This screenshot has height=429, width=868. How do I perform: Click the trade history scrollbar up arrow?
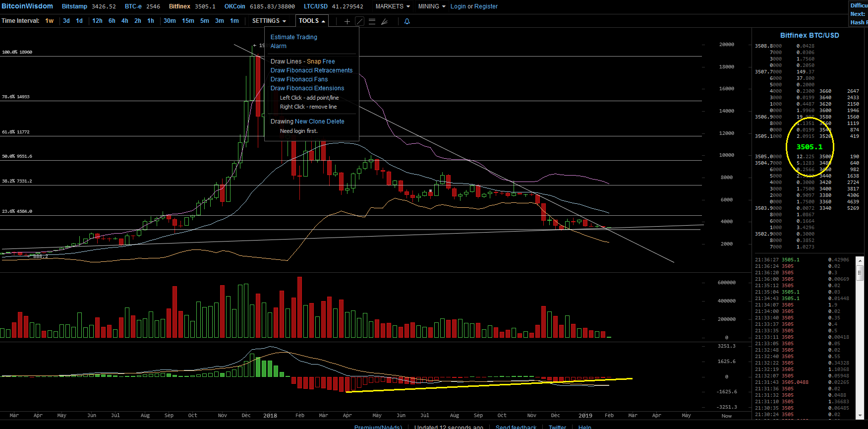coord(860,260)
